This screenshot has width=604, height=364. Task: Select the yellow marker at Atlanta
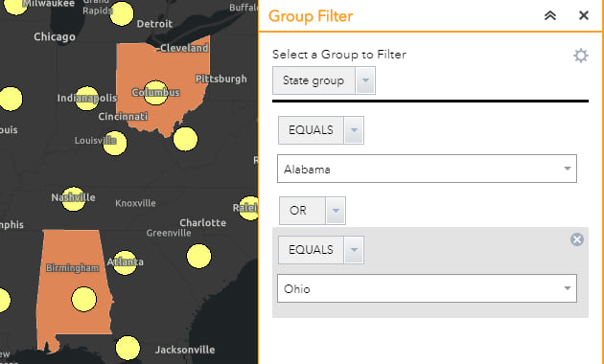click(125, 262)
